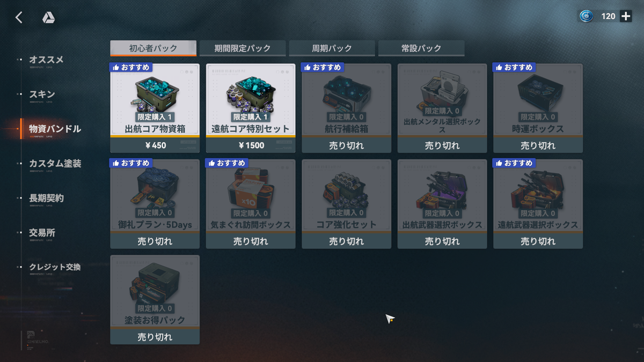Switch to the 周期パック tab
Viewport: 644px width, 362px height.
[332, 48]
